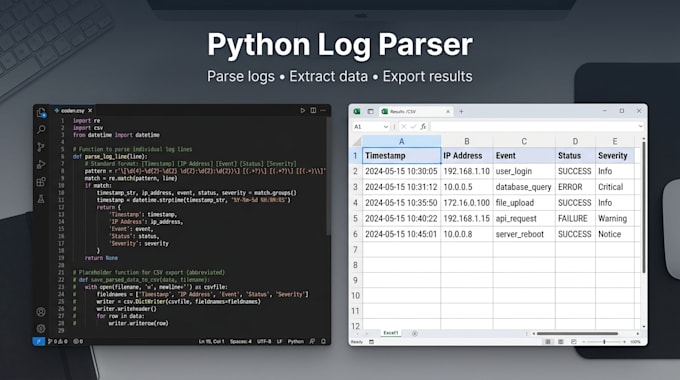Select the Severity header cell
Image resolution: width=680 pixels, height=380 pixels.
pyautogui.click(x=615, y=156)
